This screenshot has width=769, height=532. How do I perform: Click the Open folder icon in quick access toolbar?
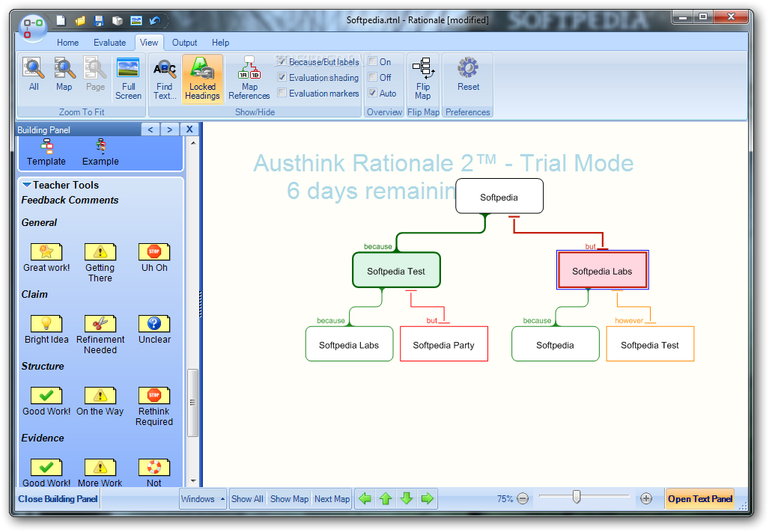(80, 20)
